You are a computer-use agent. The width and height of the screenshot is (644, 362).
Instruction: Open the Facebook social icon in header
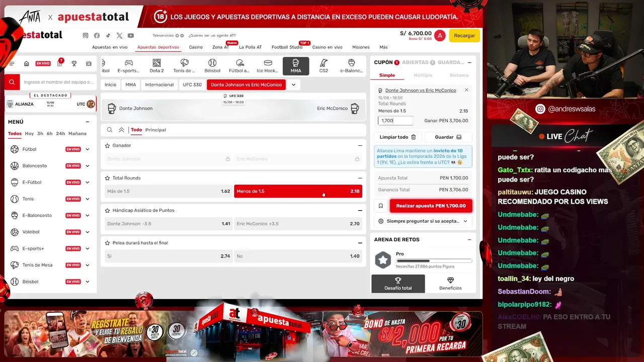(x=97, y=36)
